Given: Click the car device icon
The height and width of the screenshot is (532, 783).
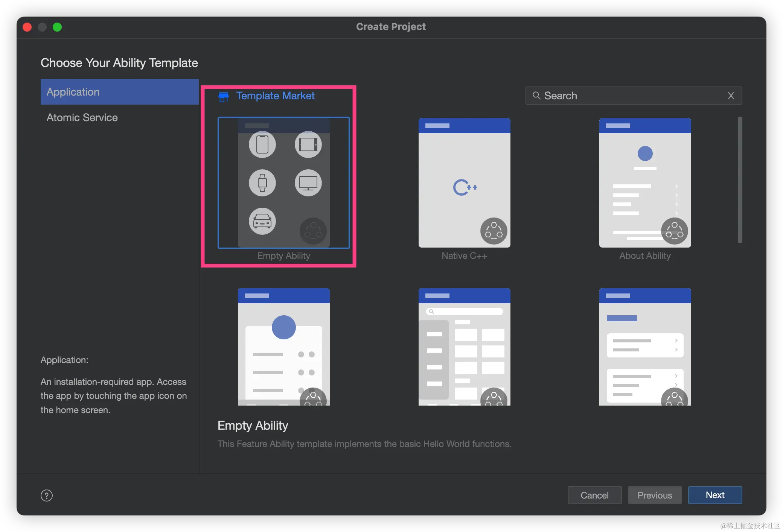Looking at the screenshot, I should [x=262, y=221].
